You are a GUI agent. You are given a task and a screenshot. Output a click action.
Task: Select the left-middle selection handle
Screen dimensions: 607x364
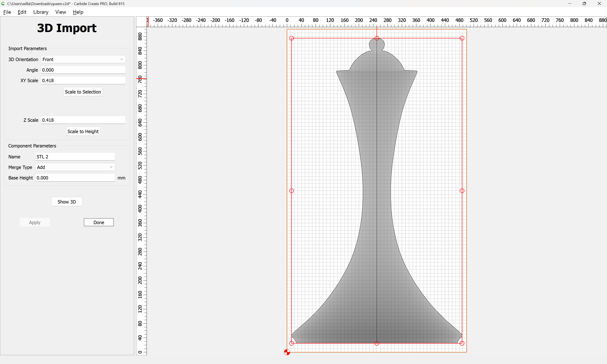click(x=291, y=191)
